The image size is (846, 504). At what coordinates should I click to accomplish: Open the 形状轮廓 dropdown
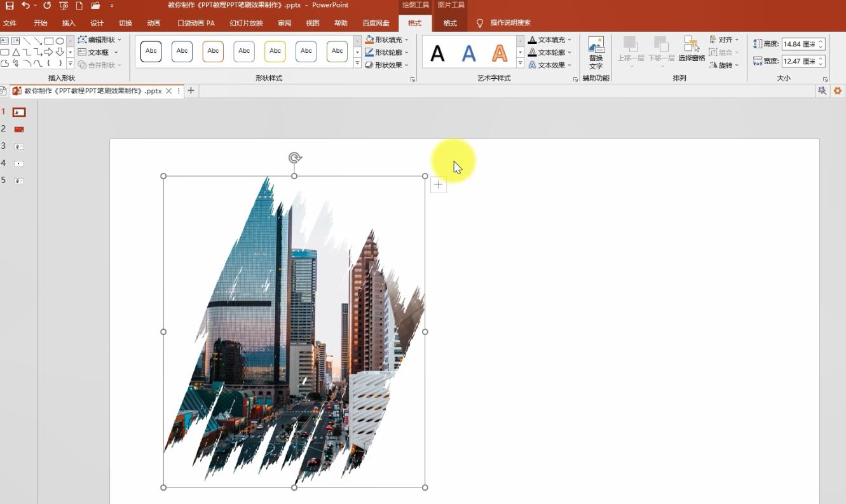[x=387, y=52]
